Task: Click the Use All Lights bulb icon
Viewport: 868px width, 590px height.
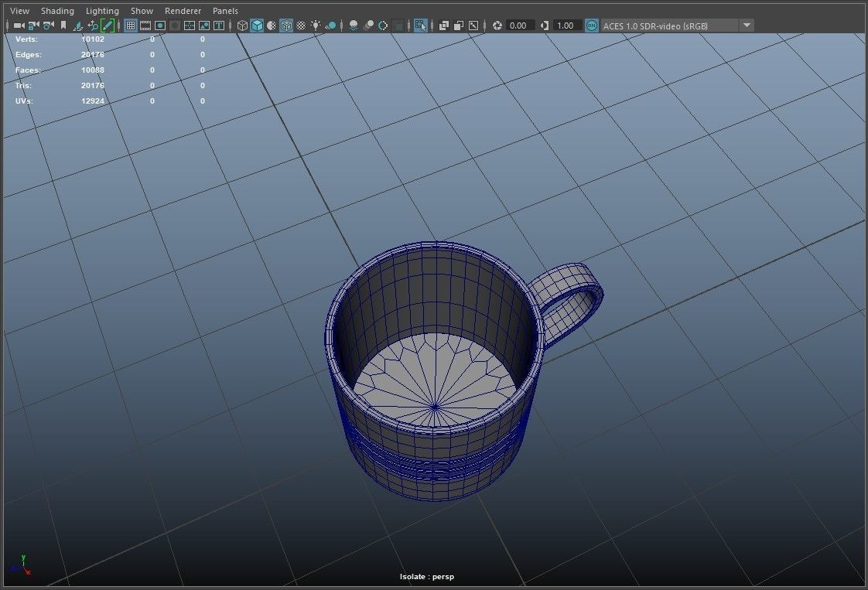Action: [x=316, y=26]
